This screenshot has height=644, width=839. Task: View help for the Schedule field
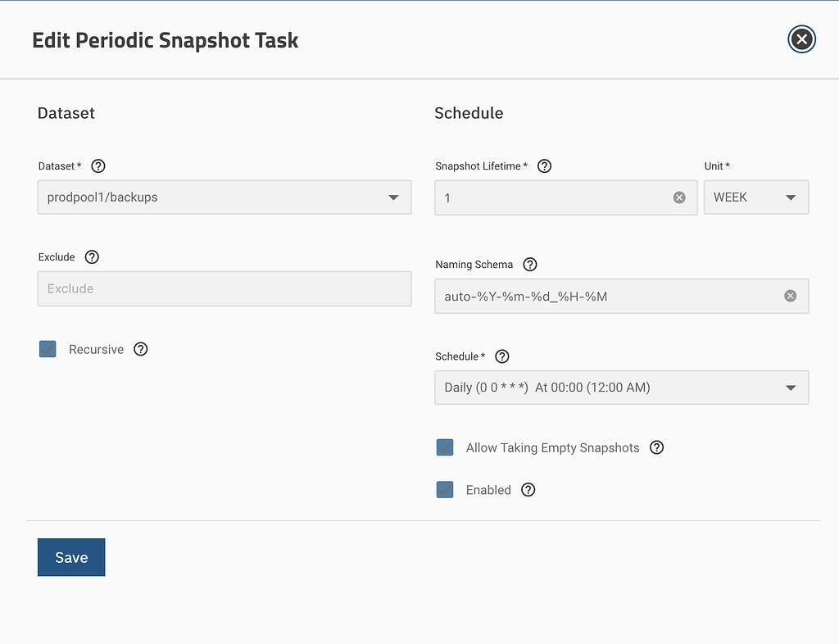[x=502, y=356]
